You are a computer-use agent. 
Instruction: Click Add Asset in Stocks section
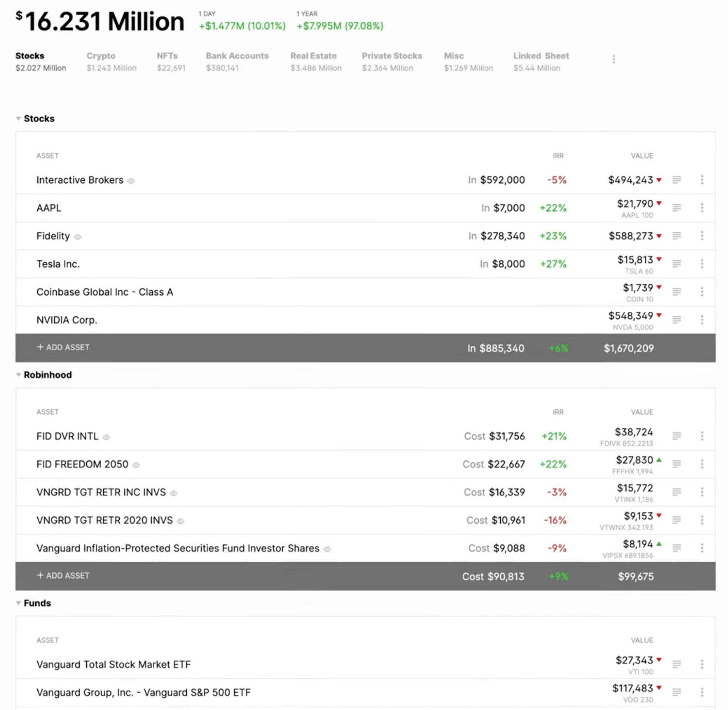pos(63,347)
